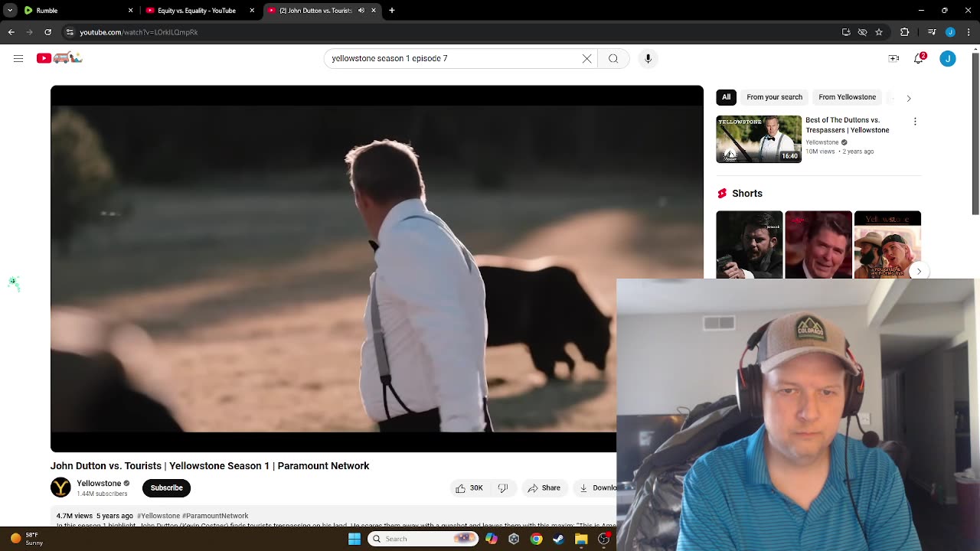Select the John Dutton vs. Tourists tab
The height and width of the screenshot is (551, 980).
pyautogui.click(x=322, y=11)
